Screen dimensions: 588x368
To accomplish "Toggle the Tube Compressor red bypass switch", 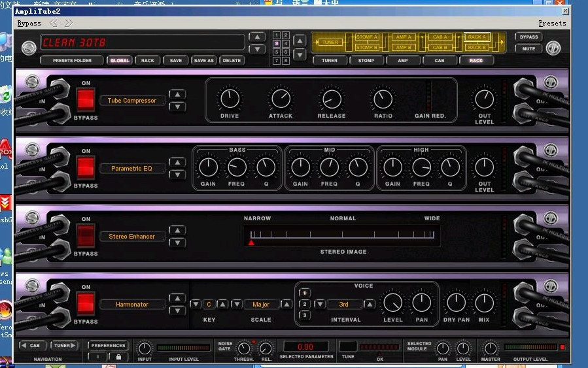I will click(86, 100).
